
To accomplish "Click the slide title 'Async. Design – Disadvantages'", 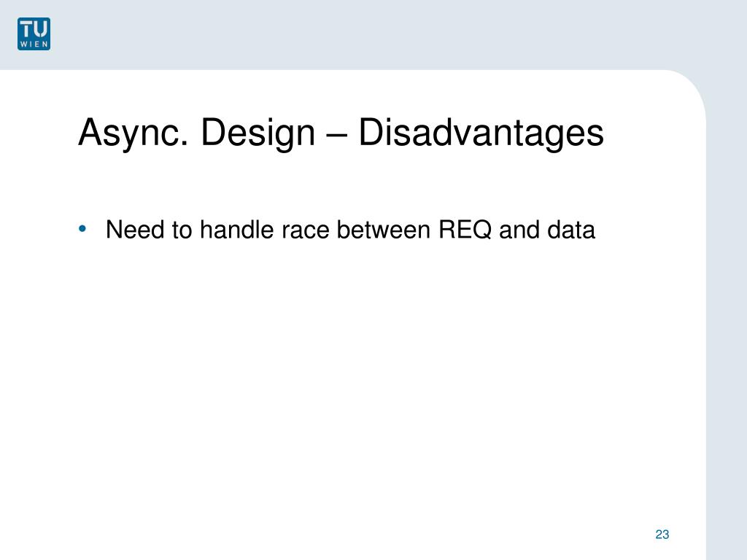I will click(341, 133).
